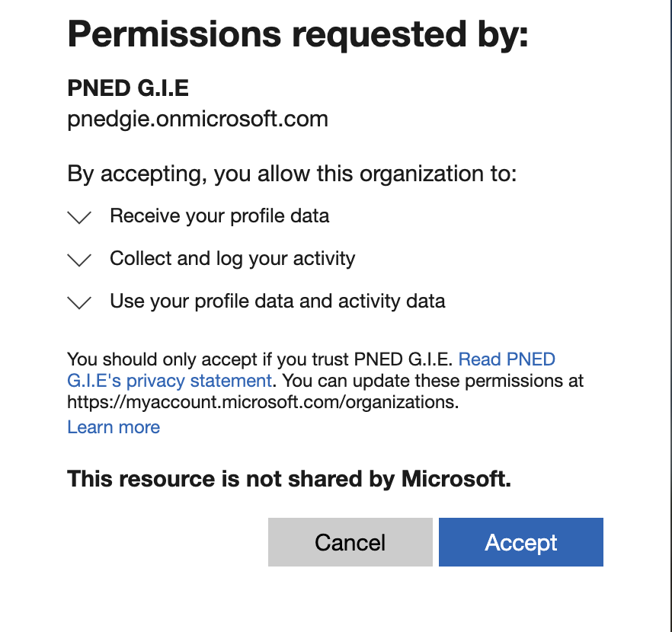Click "This resource is not shared by Microsoft" text
672x632 pixels.
pos(289,479)
